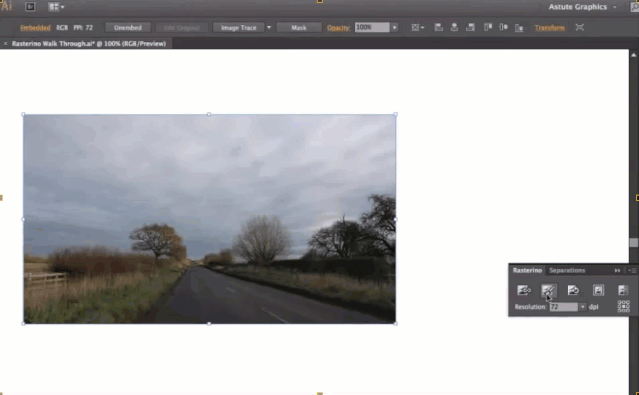Open the Adobe Bridge icon
Screen dimensions: 639x395
click(x=30, y=7)
